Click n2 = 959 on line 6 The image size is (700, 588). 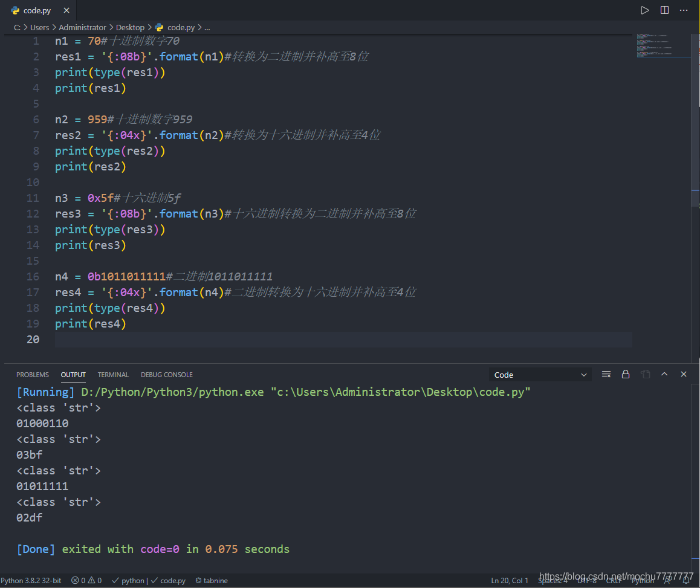click(x=81, y=120)
